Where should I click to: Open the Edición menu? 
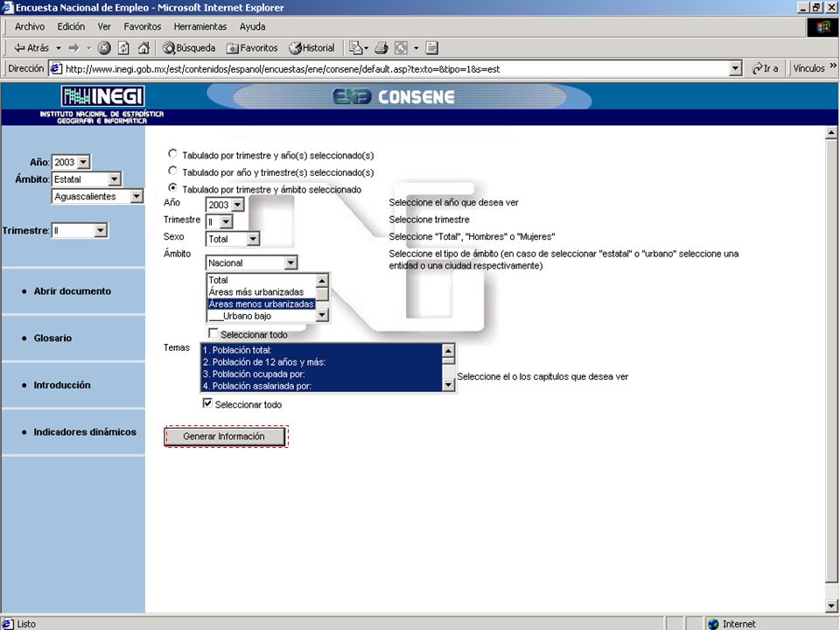[x=71, y=27]
